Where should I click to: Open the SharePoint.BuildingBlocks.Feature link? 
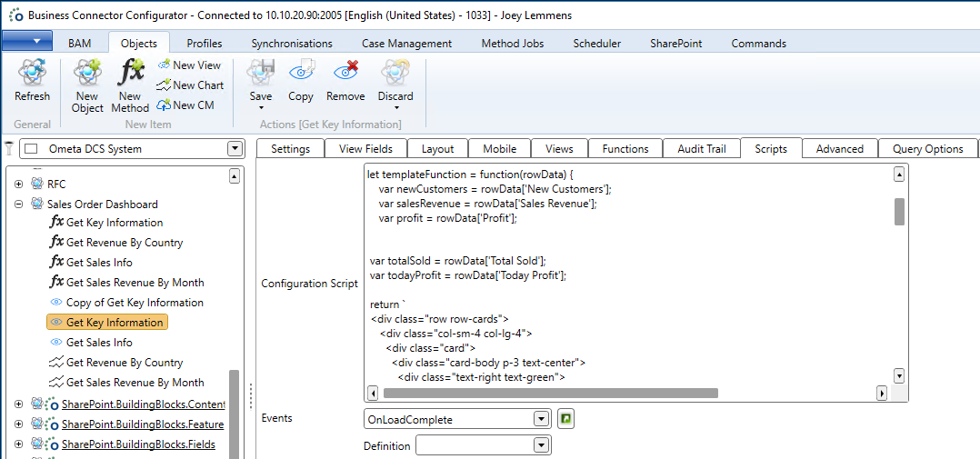(x=143, y=424)
